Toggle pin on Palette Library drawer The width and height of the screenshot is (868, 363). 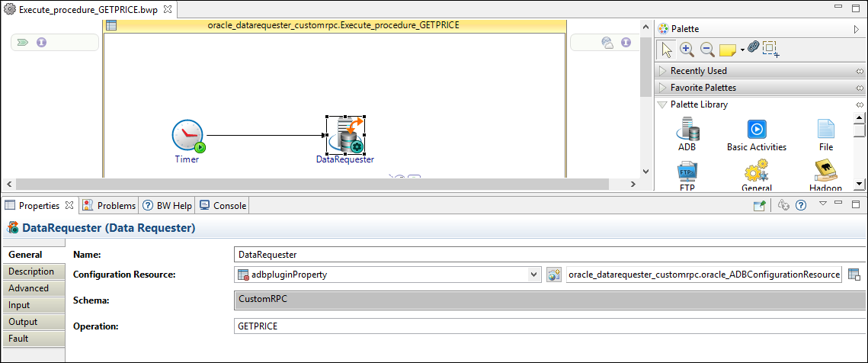(x=859, y=104)
